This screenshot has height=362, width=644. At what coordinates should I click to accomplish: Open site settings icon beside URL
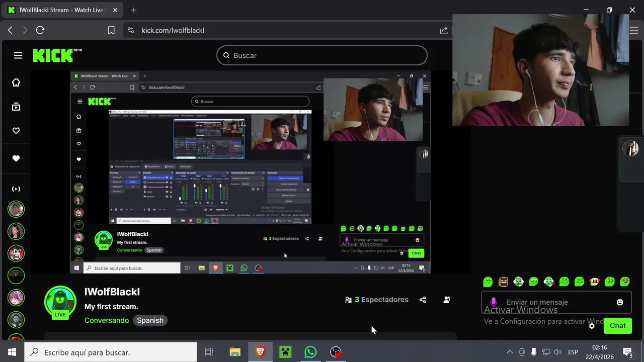point(131,30)
